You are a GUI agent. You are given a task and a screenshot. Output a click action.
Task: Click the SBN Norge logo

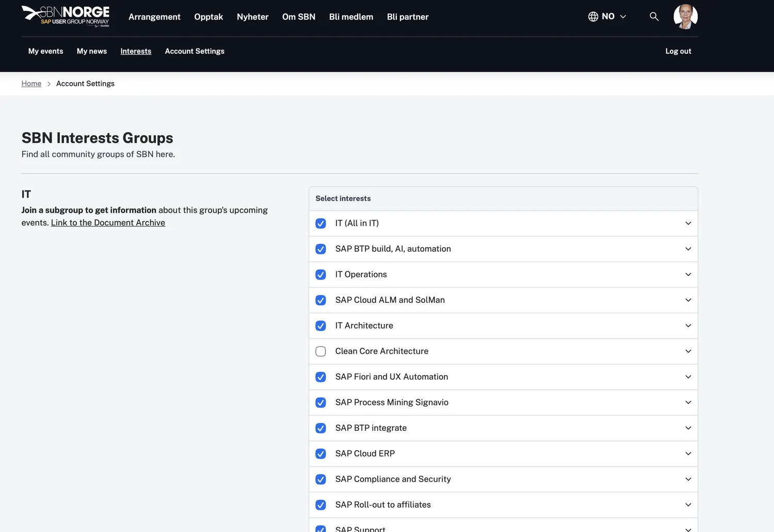(66, 15)
